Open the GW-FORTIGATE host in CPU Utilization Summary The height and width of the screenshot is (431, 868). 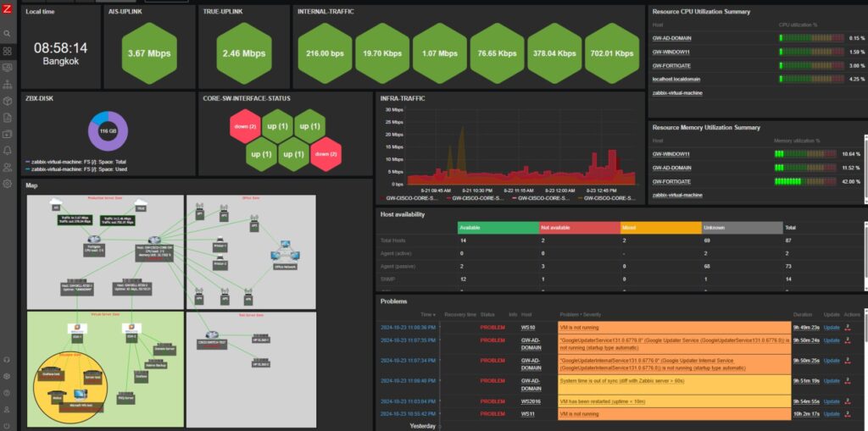pos(671,66)
